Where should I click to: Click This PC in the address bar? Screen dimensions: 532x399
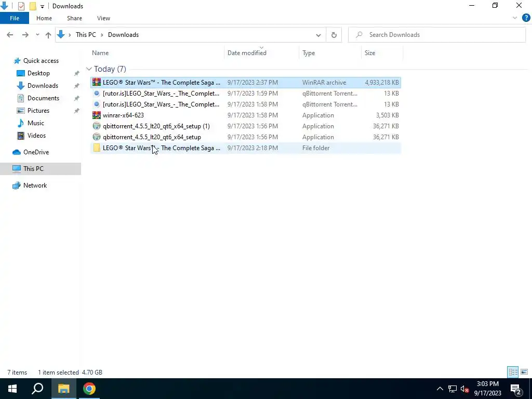[86, 35]
